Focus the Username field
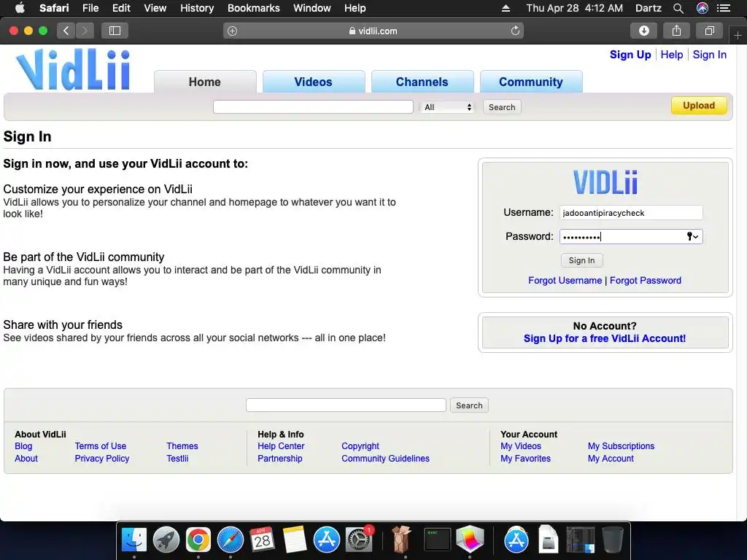This screenshot has height=560, width=747. (631, 213)
